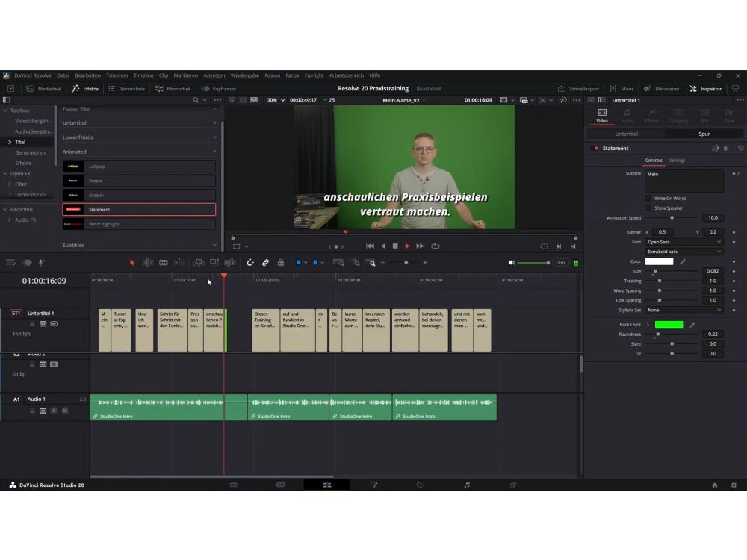This screenshot has width=747, height=560.
Task: Click the position lock padlock icon
Action: pos(281,263)
